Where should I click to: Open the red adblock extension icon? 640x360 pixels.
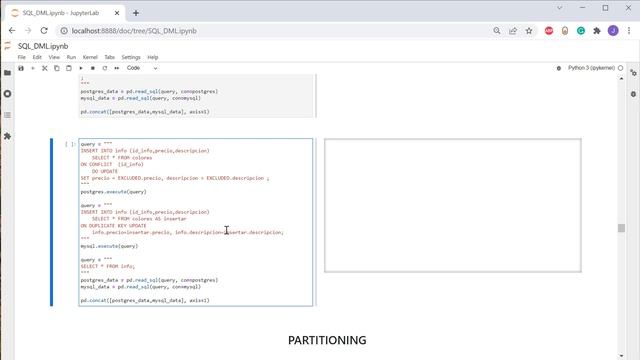coord(549,31)
